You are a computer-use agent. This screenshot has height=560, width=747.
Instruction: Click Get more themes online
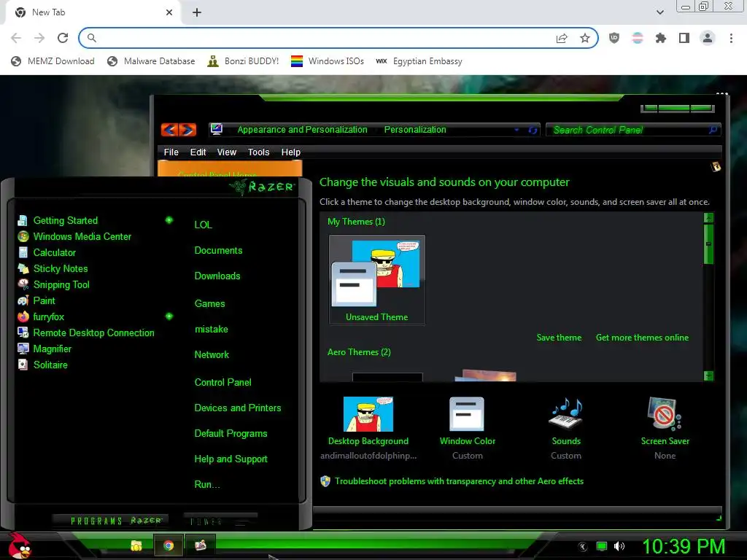pos(642,337)
